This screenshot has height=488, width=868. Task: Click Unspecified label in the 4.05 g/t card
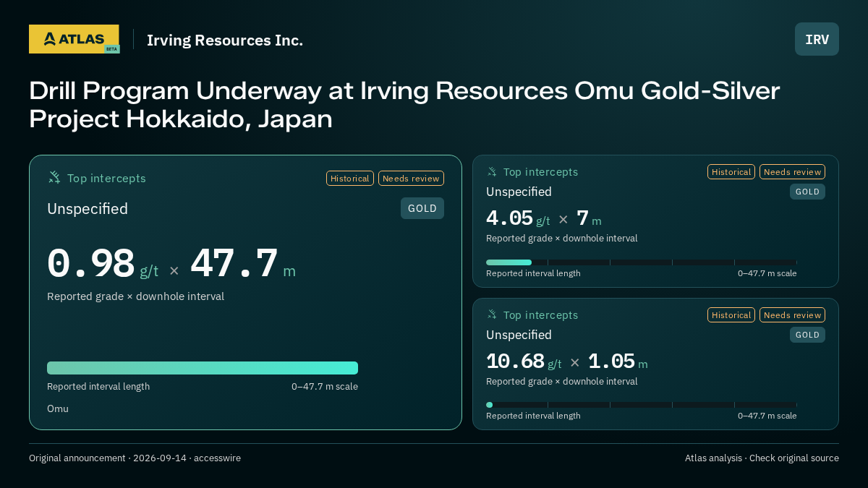(519, 192)
